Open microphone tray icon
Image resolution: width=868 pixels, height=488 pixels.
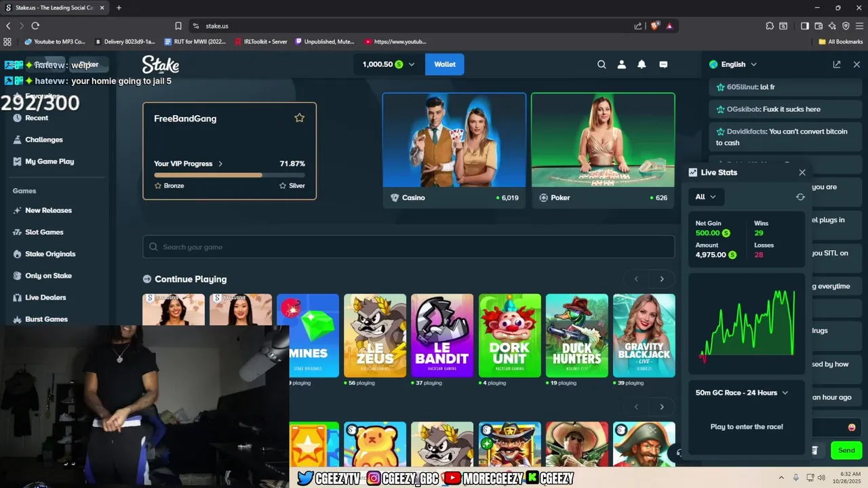pos(796,477)
